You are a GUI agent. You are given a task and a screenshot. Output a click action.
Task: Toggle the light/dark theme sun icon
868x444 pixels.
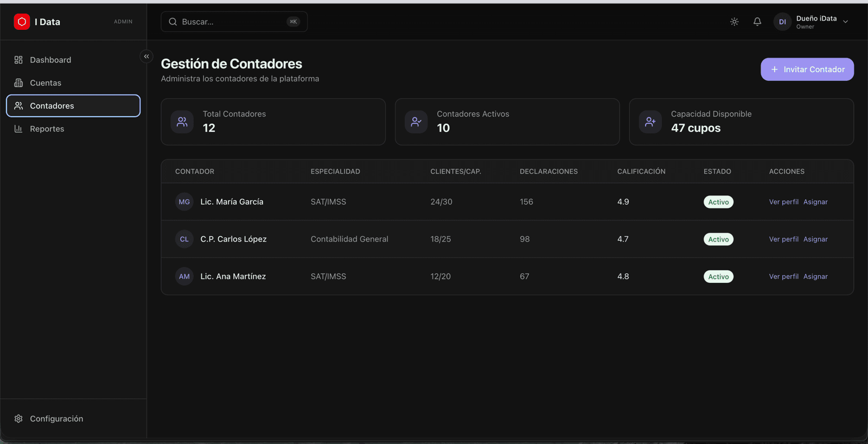(735, 22)
